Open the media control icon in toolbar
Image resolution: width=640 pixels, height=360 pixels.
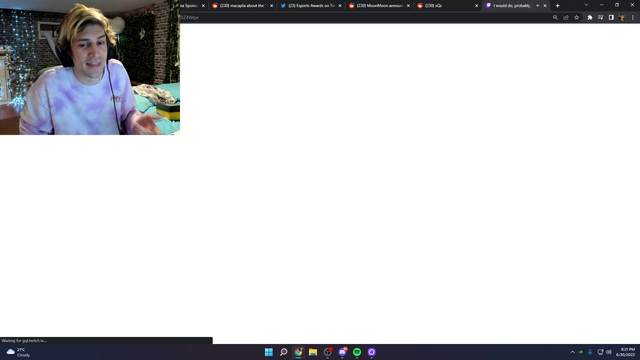(x=600, y=18)
